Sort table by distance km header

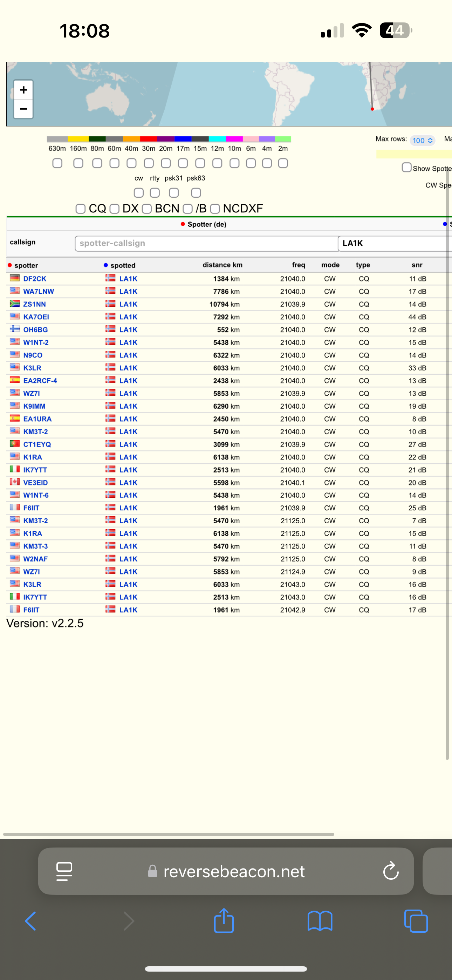pyautogui.click(x=222, y=265)
